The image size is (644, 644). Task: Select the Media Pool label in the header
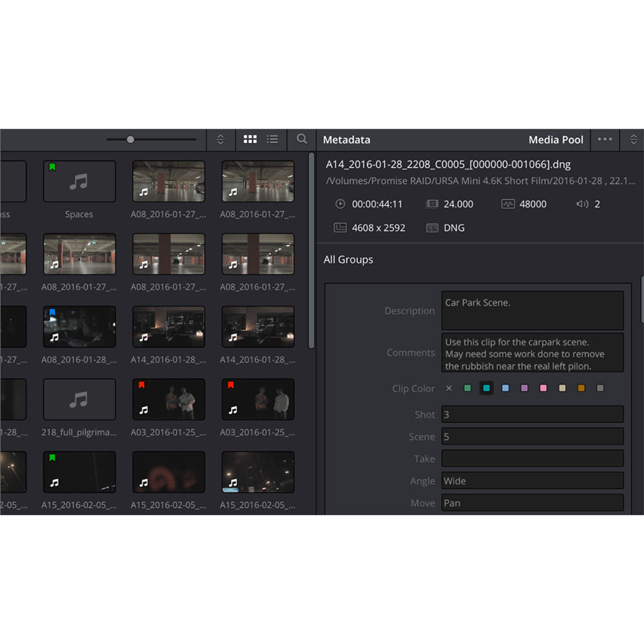click(556, 139)
